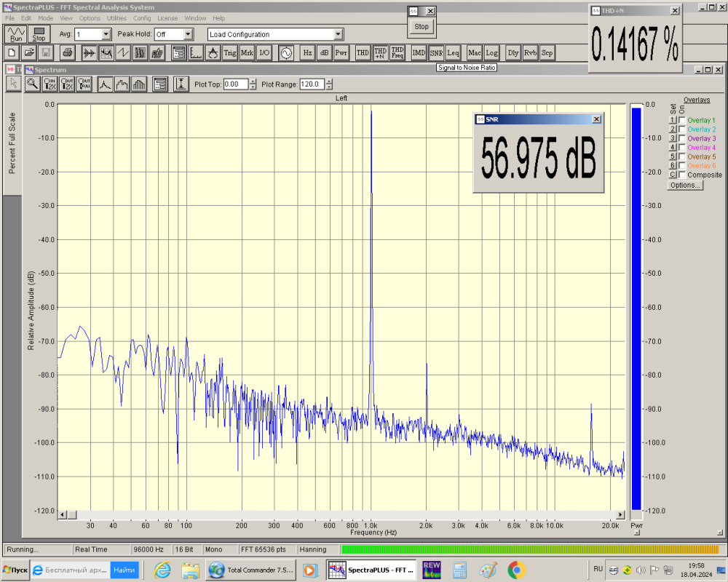728x582 pixels.
Task: Open the signal generator icon
Action: pyautogui.click(x=285, y=52)
